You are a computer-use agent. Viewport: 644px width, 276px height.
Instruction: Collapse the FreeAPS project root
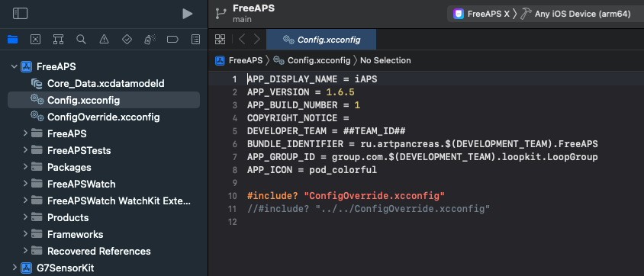coord(14,66)
